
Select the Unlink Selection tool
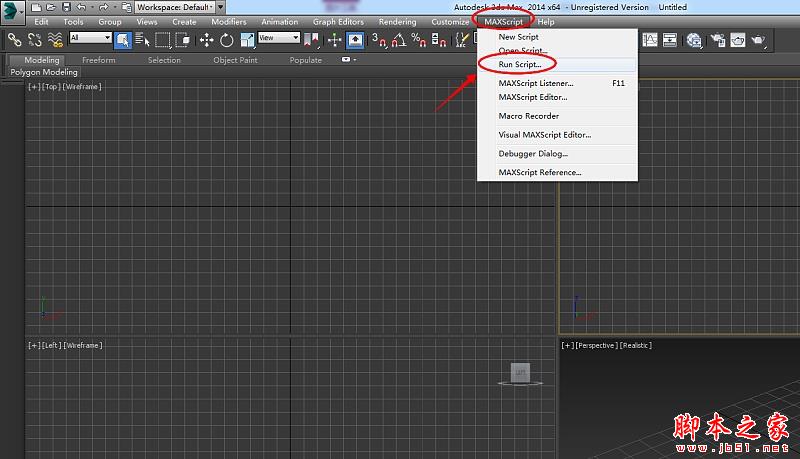[35, 39]
